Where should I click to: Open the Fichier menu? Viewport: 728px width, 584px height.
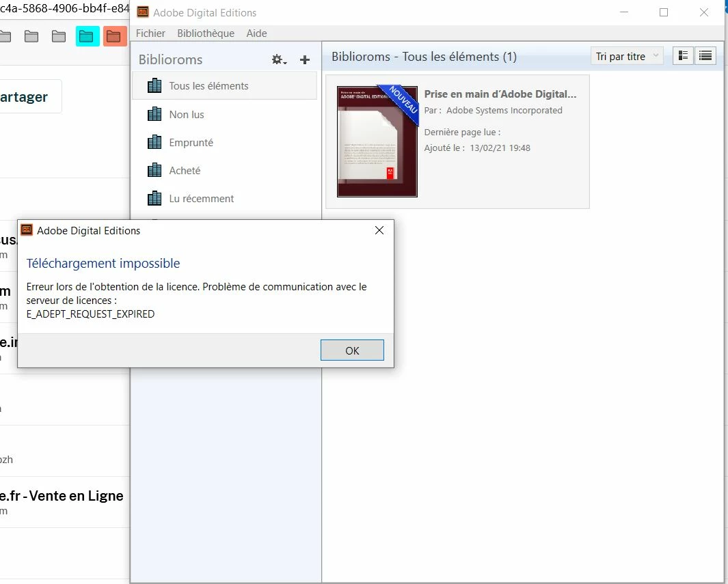150,33
